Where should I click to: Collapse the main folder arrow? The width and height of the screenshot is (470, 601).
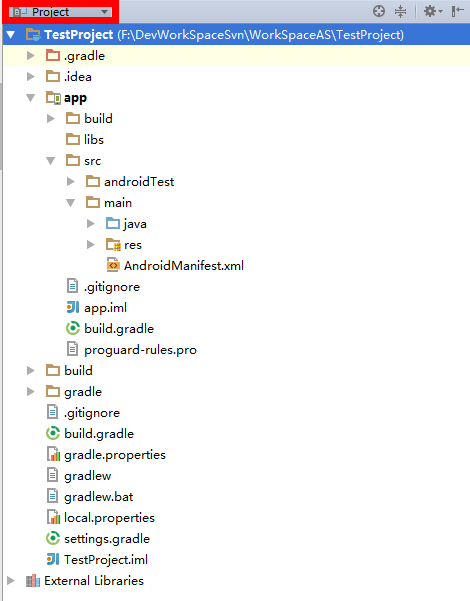click(71, 203)
